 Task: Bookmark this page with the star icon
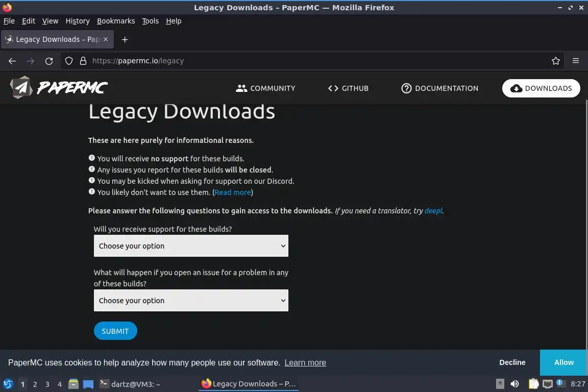point(556,61)
